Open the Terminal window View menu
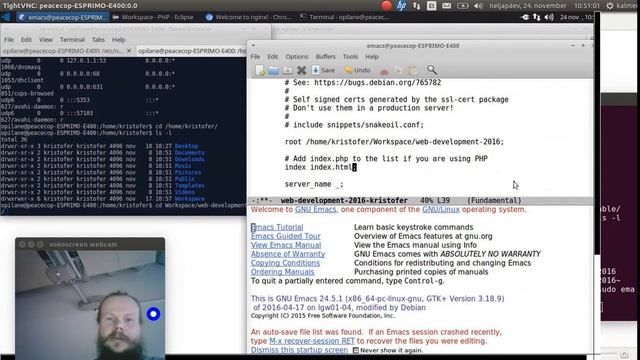The width and height of the screenshot is (640, 360). (46, 40)
